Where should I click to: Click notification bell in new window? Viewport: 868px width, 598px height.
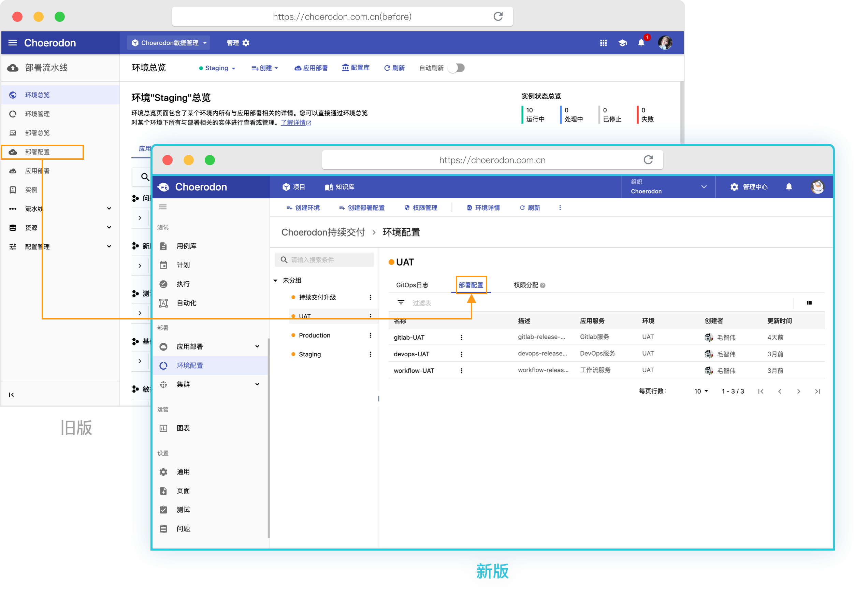tap(789, 187)
